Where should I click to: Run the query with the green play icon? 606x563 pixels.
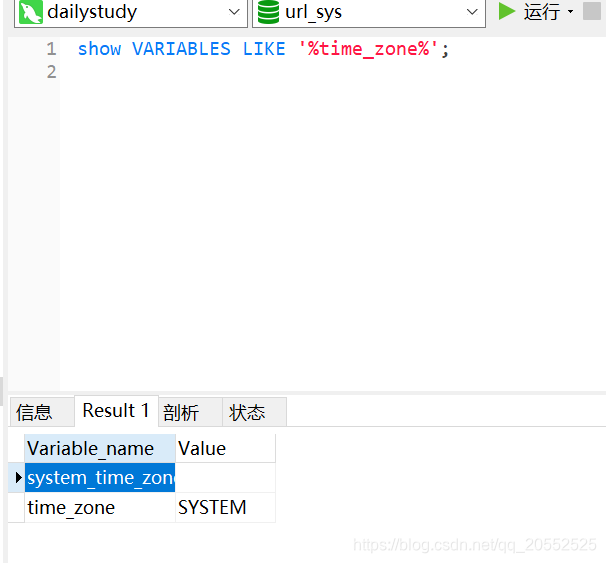point(507,11)
